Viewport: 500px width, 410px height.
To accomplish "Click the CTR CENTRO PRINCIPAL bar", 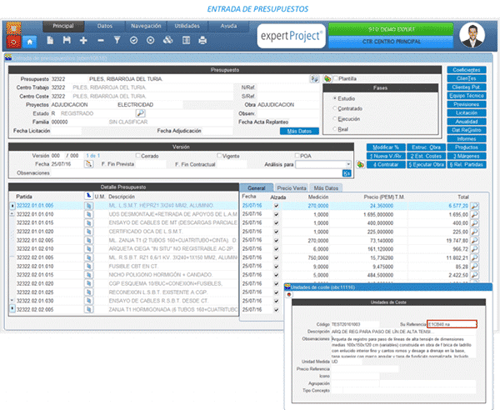I will (391, 42).
